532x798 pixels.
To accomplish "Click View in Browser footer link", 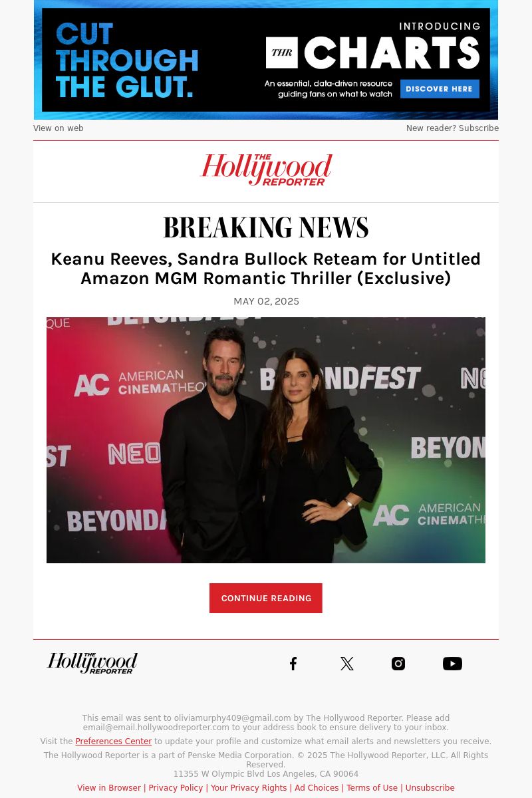I will pos(109,788).
